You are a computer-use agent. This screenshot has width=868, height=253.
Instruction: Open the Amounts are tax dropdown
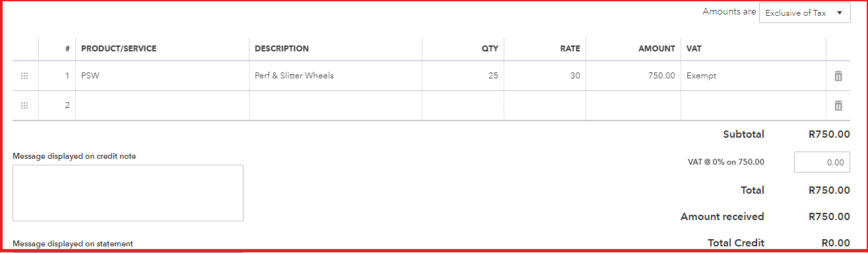point(805,13)
